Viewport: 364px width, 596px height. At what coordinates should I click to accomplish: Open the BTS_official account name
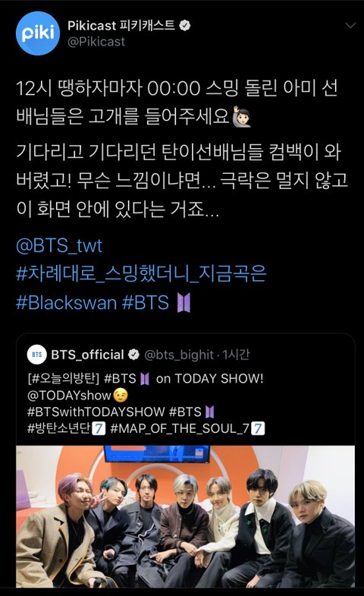coord(87,355)
